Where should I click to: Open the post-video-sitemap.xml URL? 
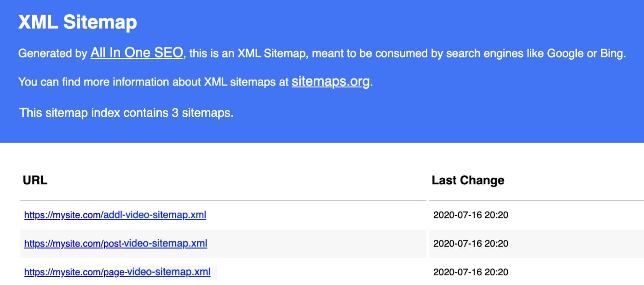[115, 243]
